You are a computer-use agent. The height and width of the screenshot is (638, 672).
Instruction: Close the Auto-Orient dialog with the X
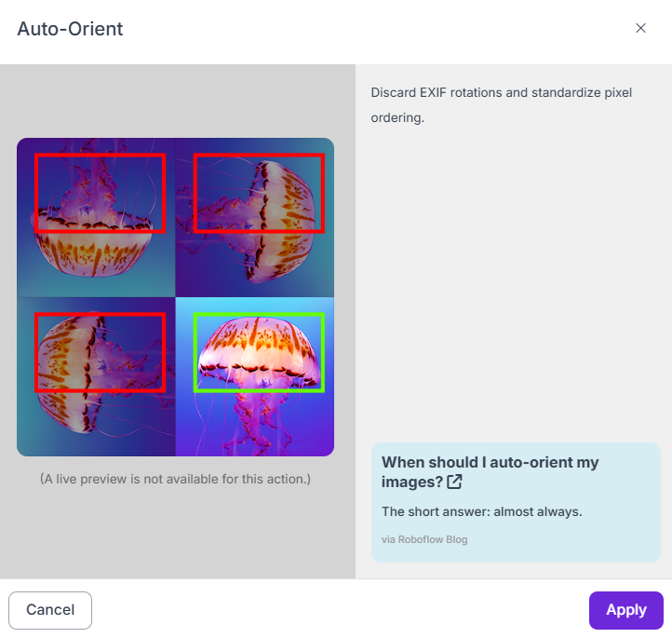point(640,28)
